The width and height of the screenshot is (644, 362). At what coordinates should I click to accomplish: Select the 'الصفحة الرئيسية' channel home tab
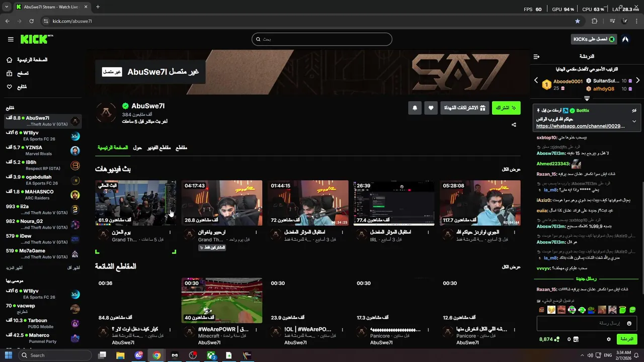(113, 148)
